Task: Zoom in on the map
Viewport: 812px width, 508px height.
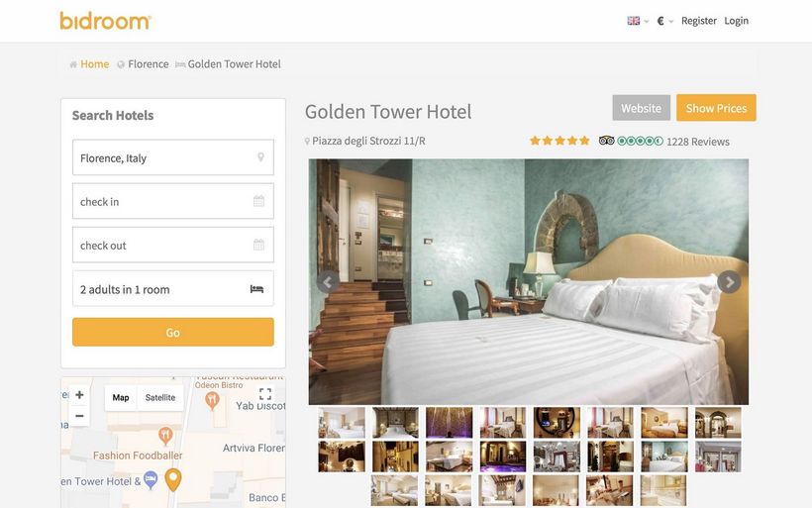Action: point(79,394)
